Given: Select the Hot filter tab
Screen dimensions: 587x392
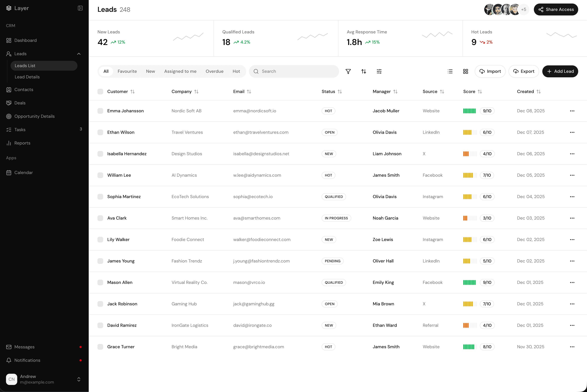Looking at the screenshot, I should tap(236, 72).
